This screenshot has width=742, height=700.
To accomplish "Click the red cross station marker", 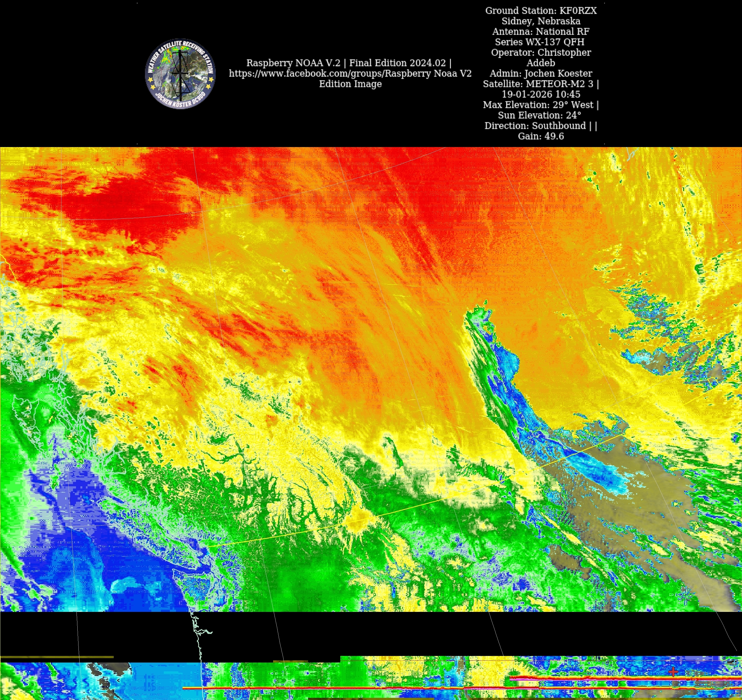I will (x=673, y=672).
